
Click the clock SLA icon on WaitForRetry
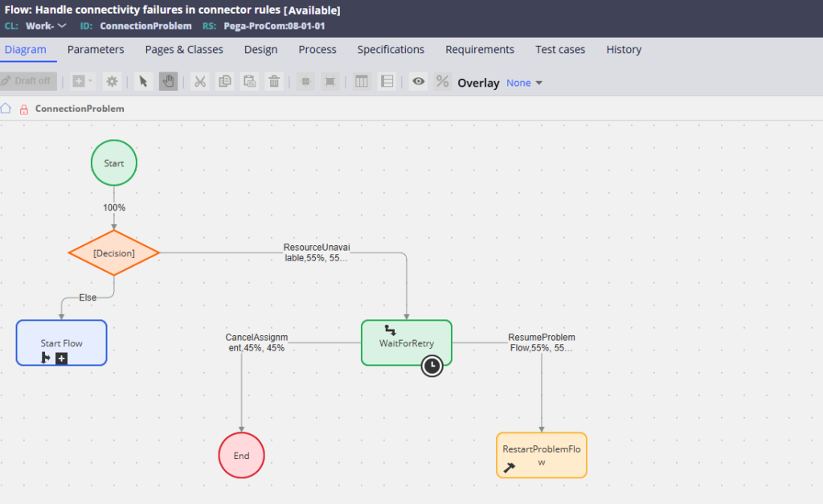[x=432, y=366]
